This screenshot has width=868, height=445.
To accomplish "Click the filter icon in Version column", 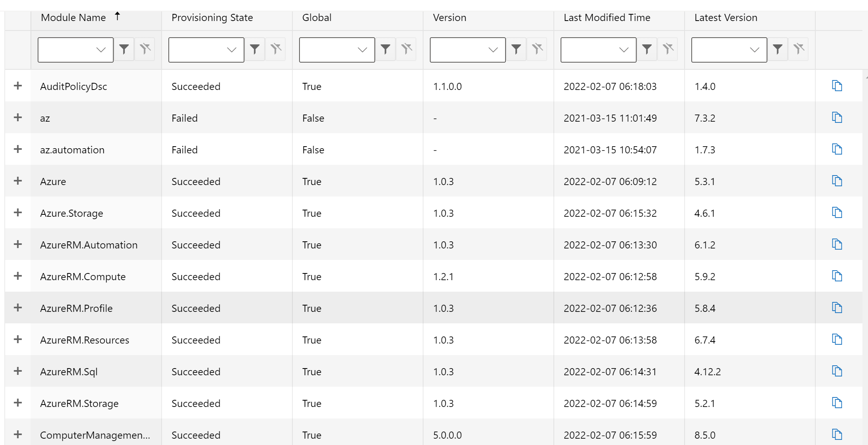I will (516, 49).
